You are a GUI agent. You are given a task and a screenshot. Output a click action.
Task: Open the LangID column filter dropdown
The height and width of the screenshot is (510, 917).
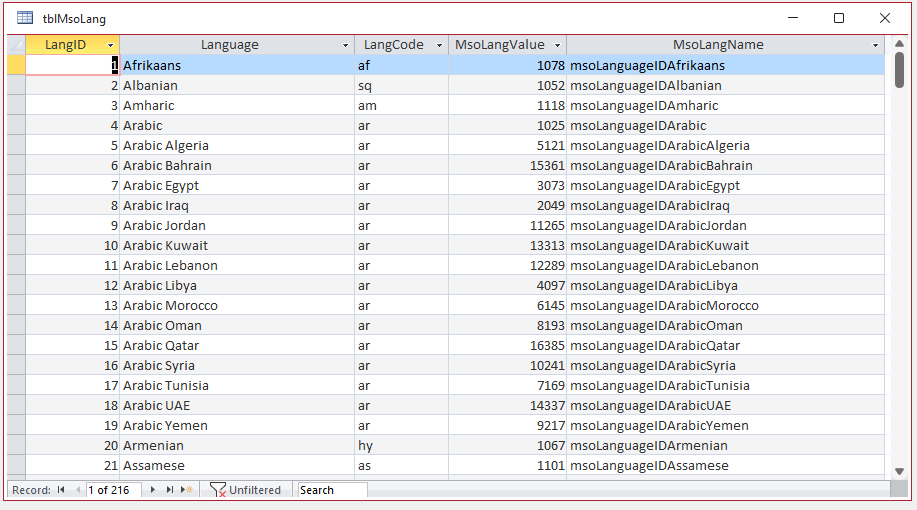[x=111, y=46]
